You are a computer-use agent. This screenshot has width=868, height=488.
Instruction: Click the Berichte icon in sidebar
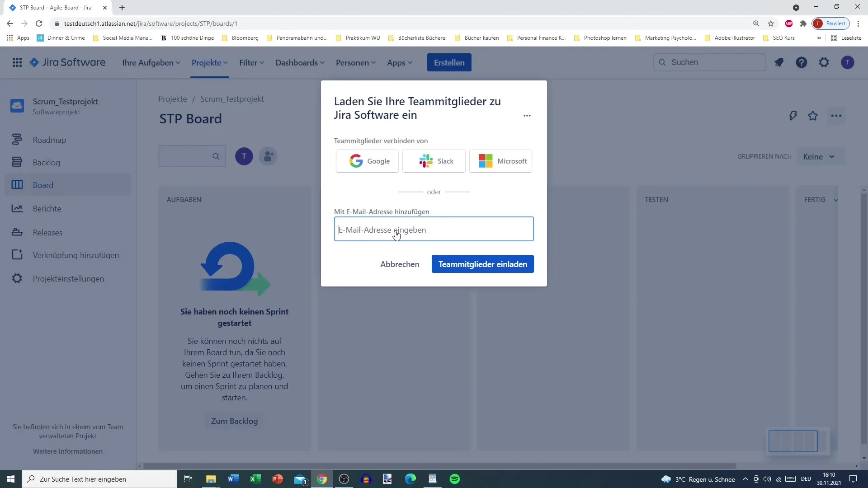[16, 208]
